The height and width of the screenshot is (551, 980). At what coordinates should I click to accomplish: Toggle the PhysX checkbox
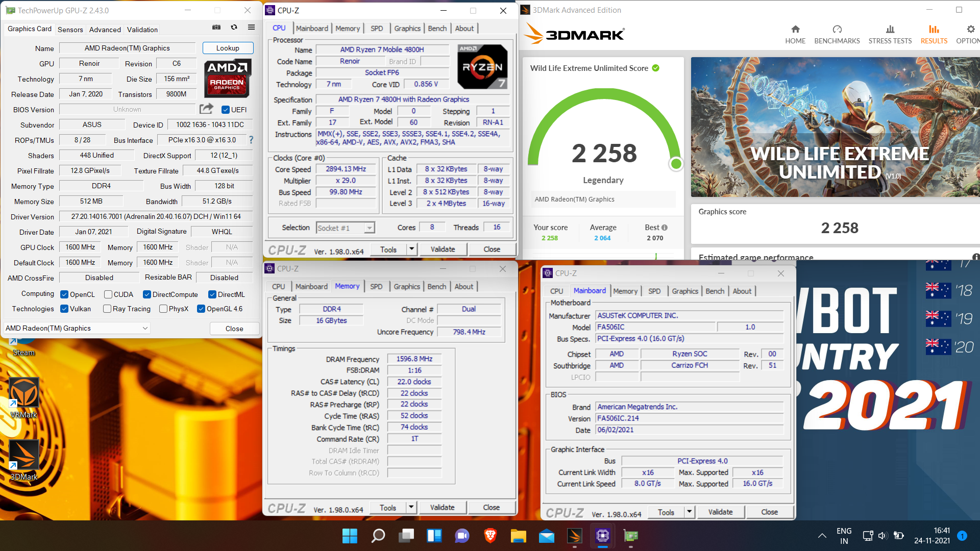(x=163, y=309)
